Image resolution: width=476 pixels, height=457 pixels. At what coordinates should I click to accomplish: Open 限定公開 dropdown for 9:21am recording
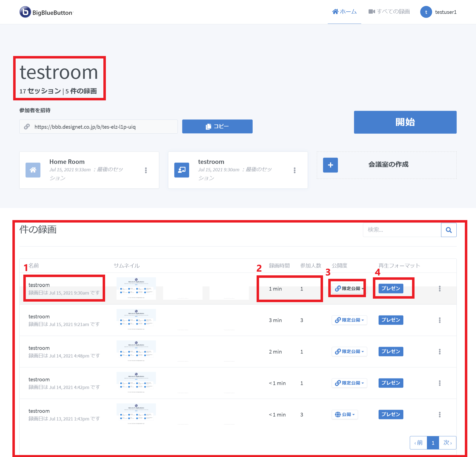coord(349,320)
